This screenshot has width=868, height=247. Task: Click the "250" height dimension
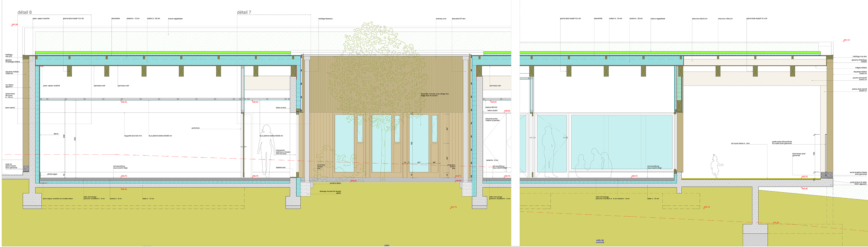75,139
